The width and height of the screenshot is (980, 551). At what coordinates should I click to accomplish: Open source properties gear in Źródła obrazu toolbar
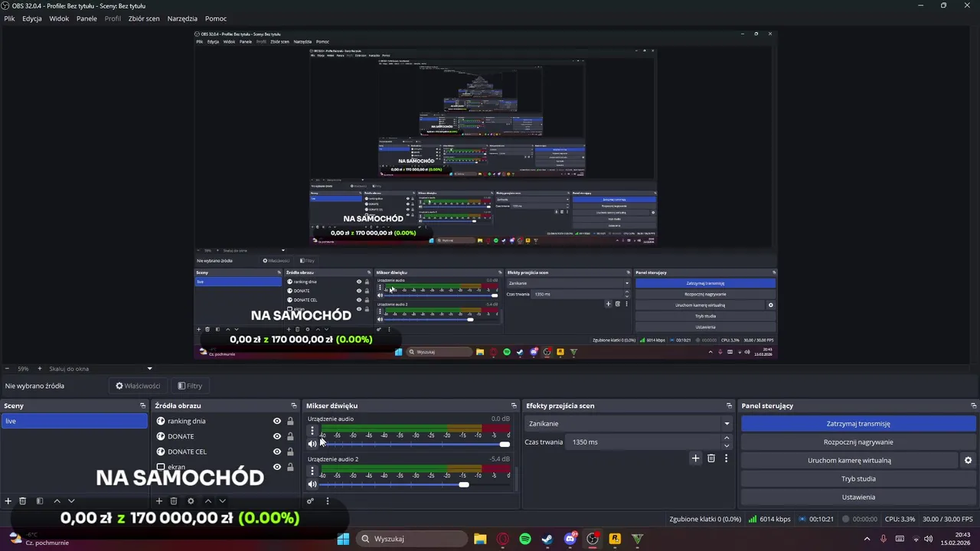click(x=191, y=501)
